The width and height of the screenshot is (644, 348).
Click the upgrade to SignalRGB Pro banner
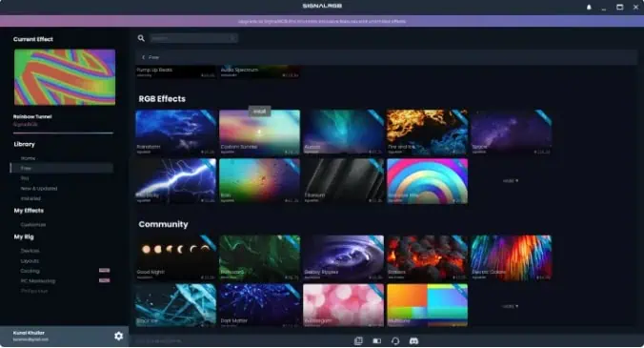pos(322,21)
